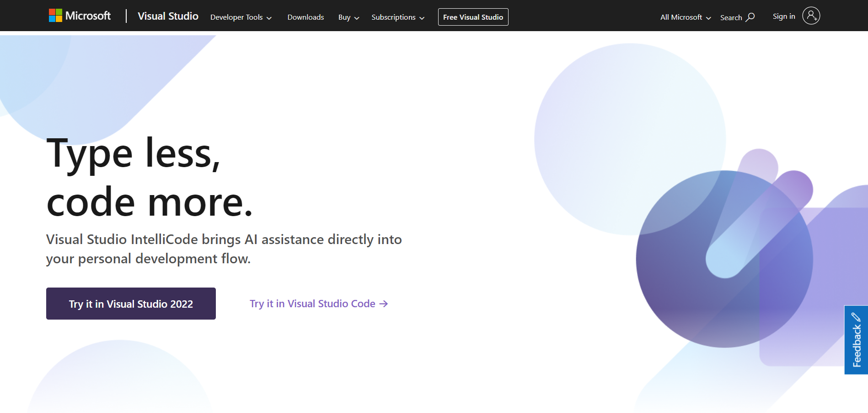Select the Buy menu label
The width and height of the screenshot is (868, 413).
click(344, 17)
